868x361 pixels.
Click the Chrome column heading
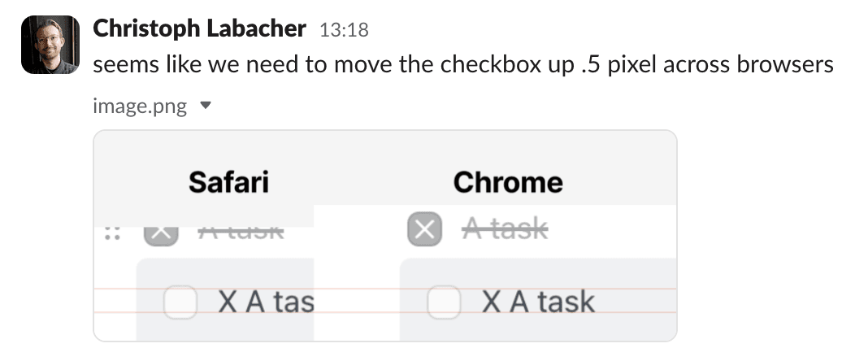click(x=508, y=182)
